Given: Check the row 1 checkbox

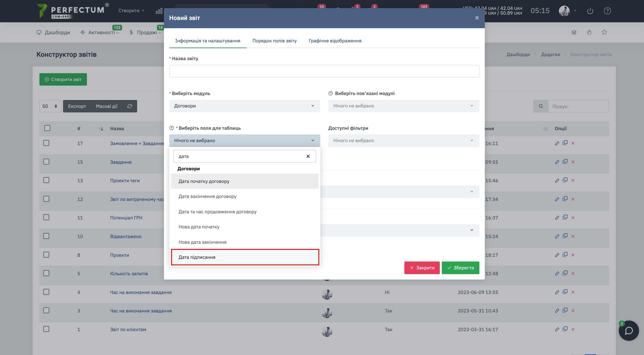Looking at the screenshot, I should 46,329.
